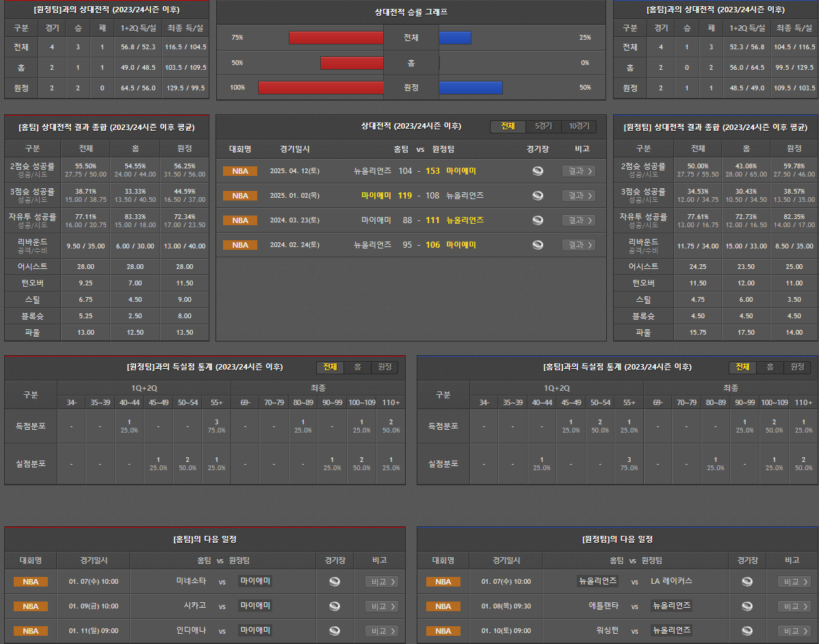
Task: Switch head-to-head list to 10경기
Action: [578, 127]
